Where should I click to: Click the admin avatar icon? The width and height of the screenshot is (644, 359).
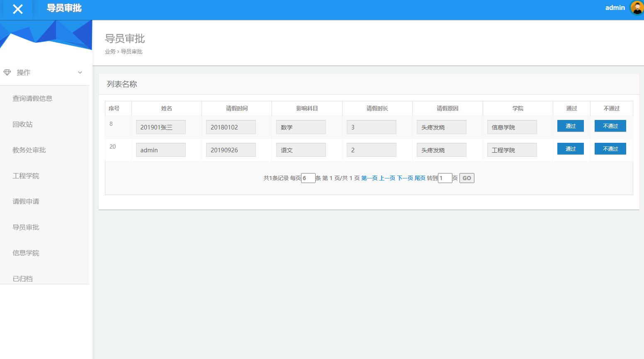tap(636, 8)
